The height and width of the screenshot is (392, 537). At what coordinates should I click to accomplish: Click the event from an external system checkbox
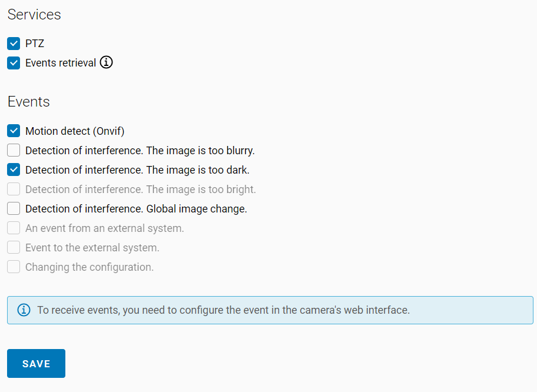click(x=14, y=228)
